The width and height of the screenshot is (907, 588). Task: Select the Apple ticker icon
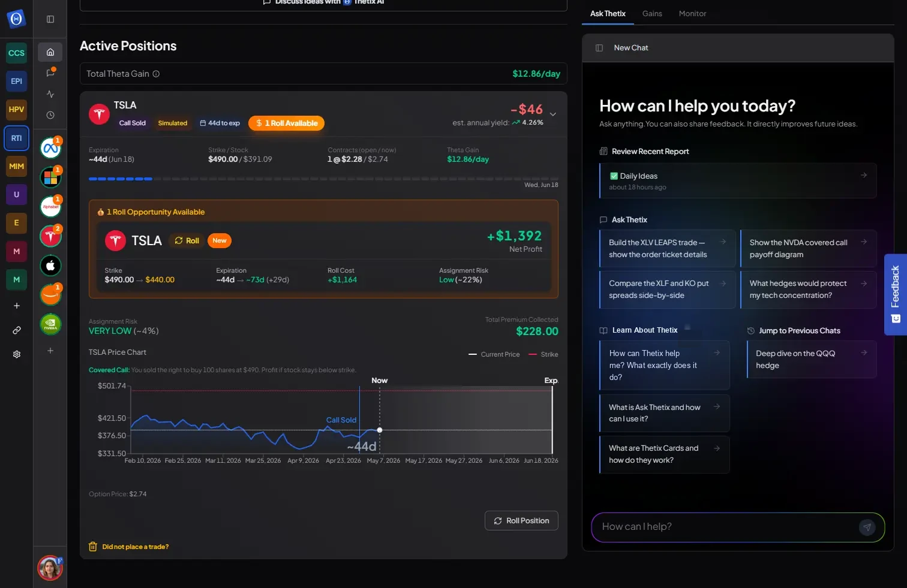click(51, 266)
